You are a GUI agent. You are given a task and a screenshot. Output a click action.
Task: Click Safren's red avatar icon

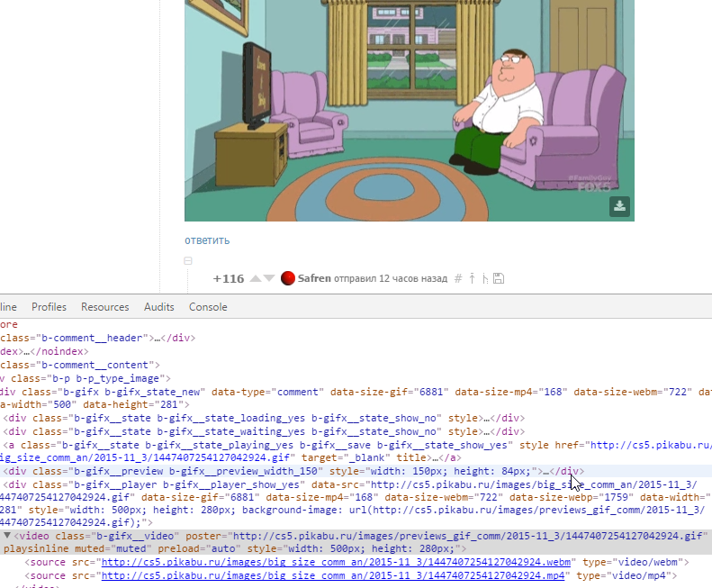tap(288, 278)
